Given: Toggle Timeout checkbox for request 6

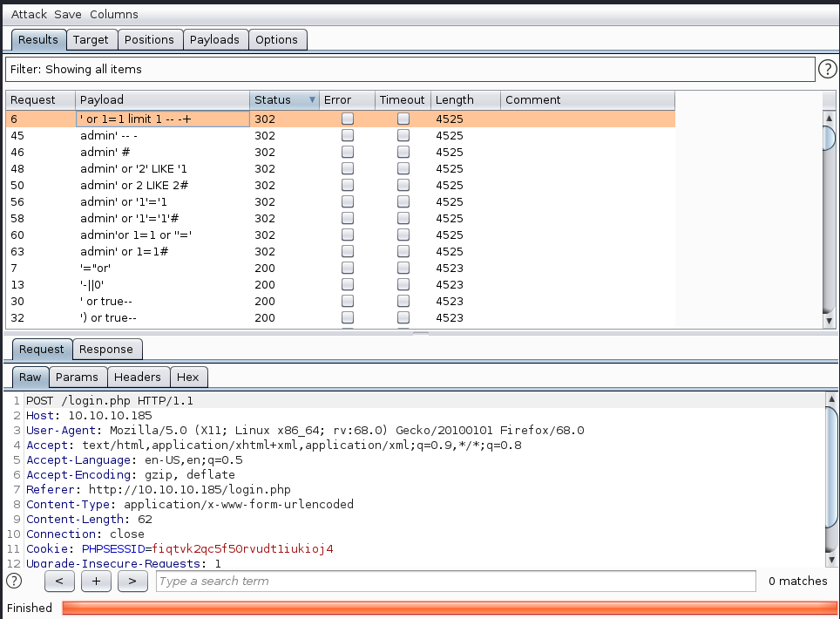Looking at the screenshot, I should point(403,119).
